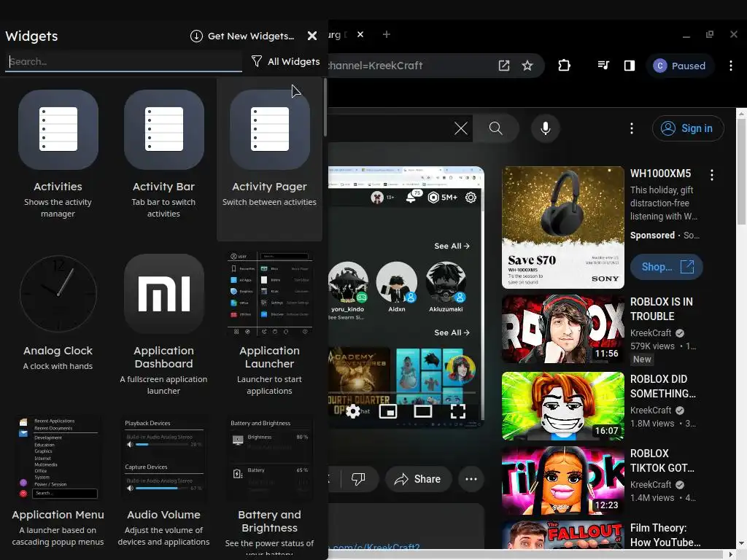Dislike the video with thumbs-down
Image resolution: width=747 pixels, height=560 pixels.
click(x=358, y=478)
